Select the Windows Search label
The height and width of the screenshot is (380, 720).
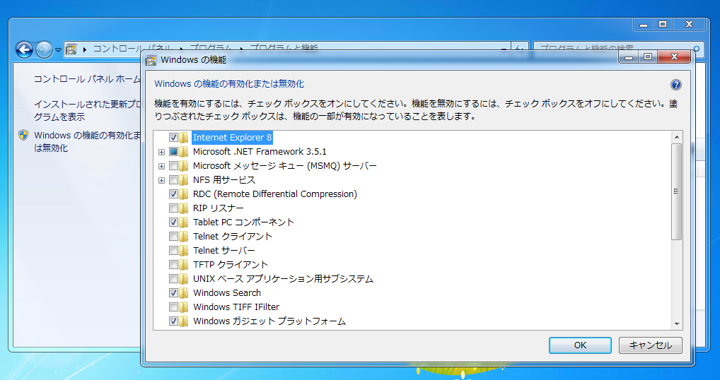227,293
